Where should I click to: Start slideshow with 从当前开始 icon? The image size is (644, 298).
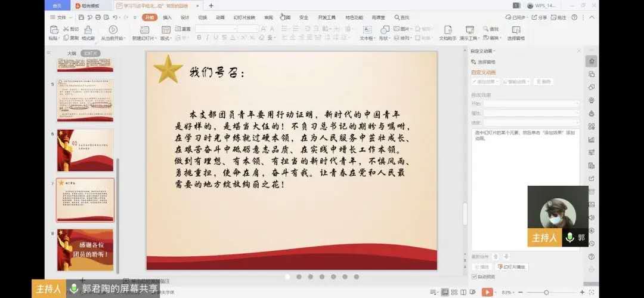(x=113, y=30)
